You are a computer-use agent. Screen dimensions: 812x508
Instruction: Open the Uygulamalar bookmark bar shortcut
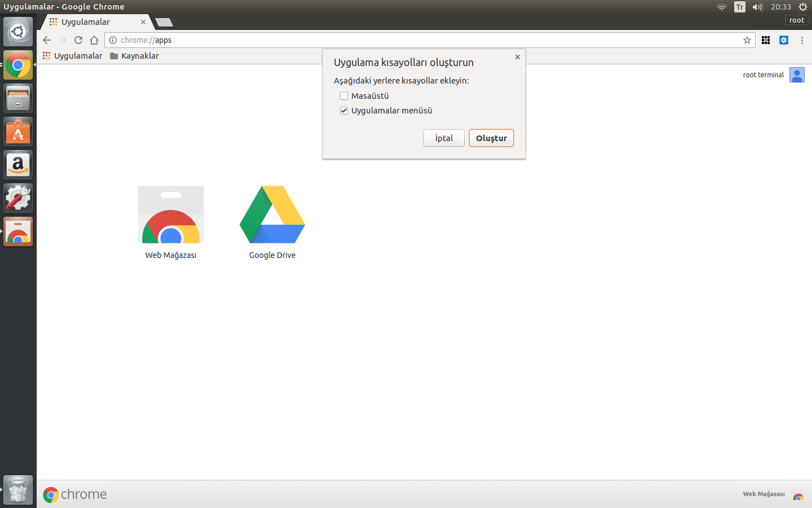click(x=73, y=56)
